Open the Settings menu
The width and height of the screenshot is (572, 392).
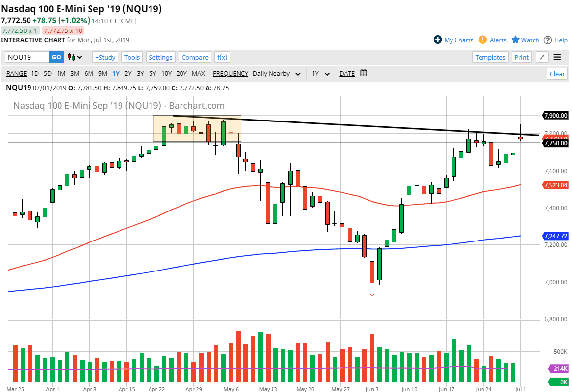pos(160,57)
